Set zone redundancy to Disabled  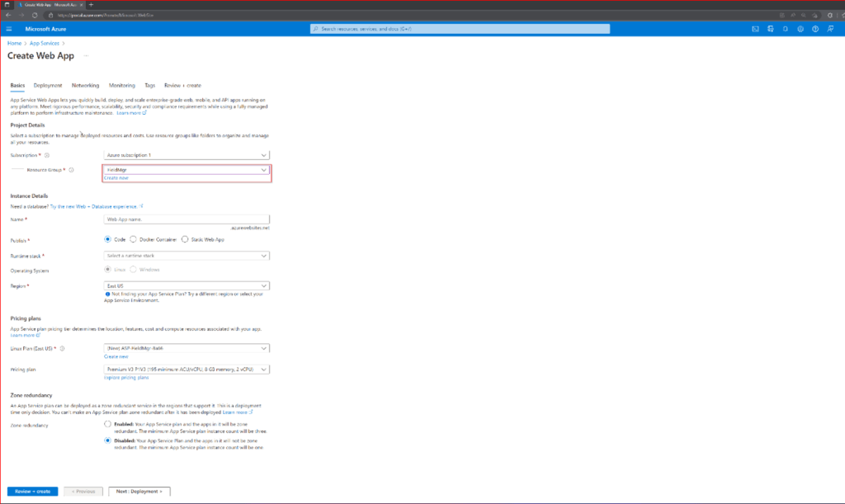coord(108,440)
